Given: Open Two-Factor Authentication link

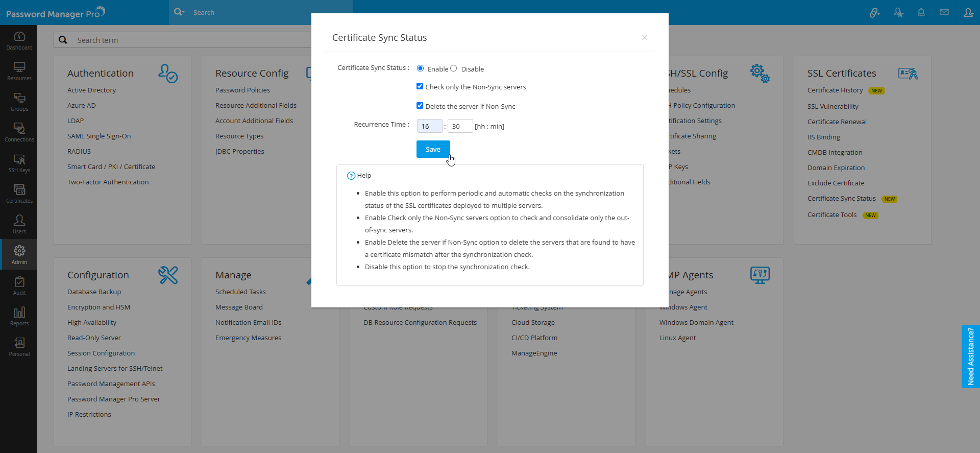Looking at the screenshot, I should (x=108, y=182).
